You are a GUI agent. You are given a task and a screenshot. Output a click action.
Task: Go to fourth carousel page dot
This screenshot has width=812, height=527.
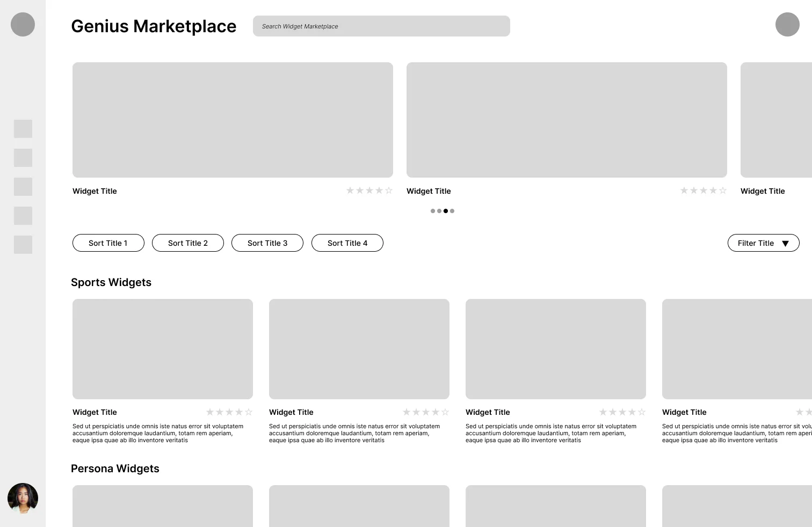pos(452,211)
